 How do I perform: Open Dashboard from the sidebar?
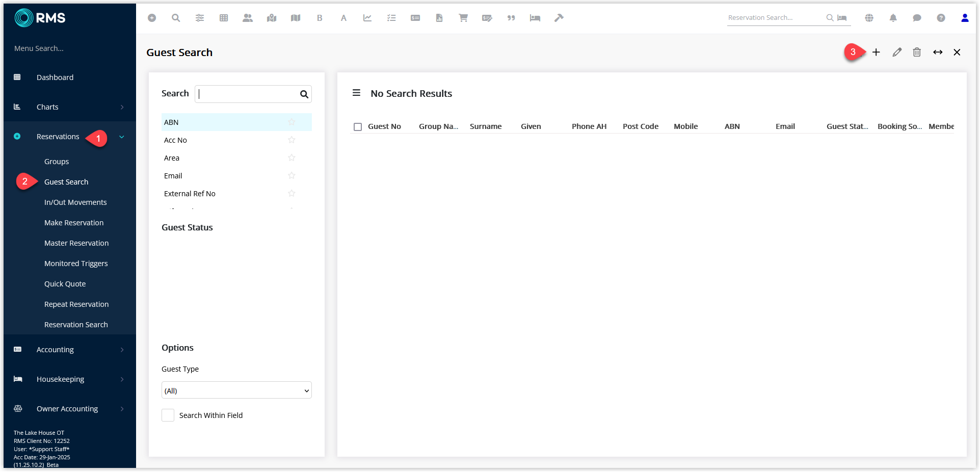point(55,77)
